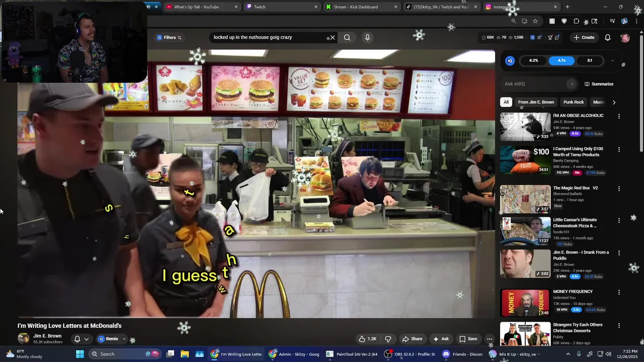The width and height of the screenshot is (644, 362).
Task: Click the vidIQ Remix button
Action: [108, 339]
